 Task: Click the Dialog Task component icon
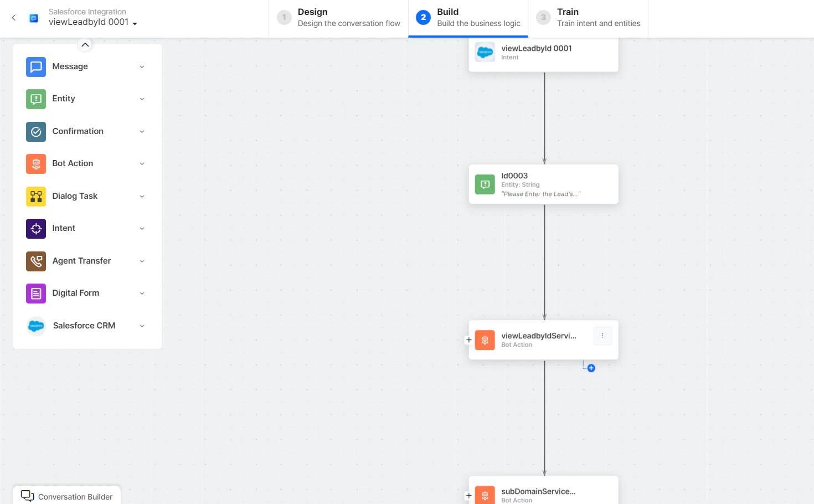[x=35, y=196]
